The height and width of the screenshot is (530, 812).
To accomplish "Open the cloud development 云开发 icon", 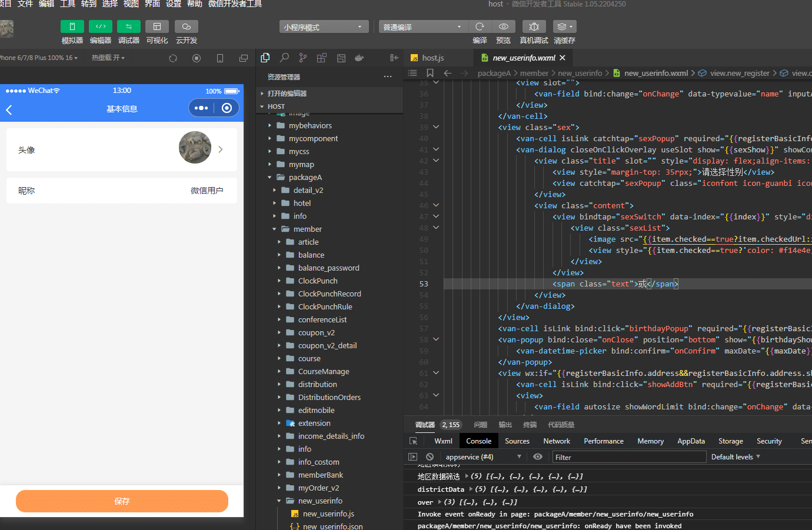I will pyautogui.click(x=186, y=26).
